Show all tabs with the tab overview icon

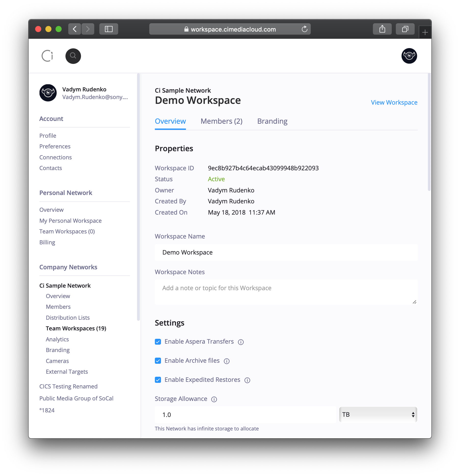[x=405, y=29]
